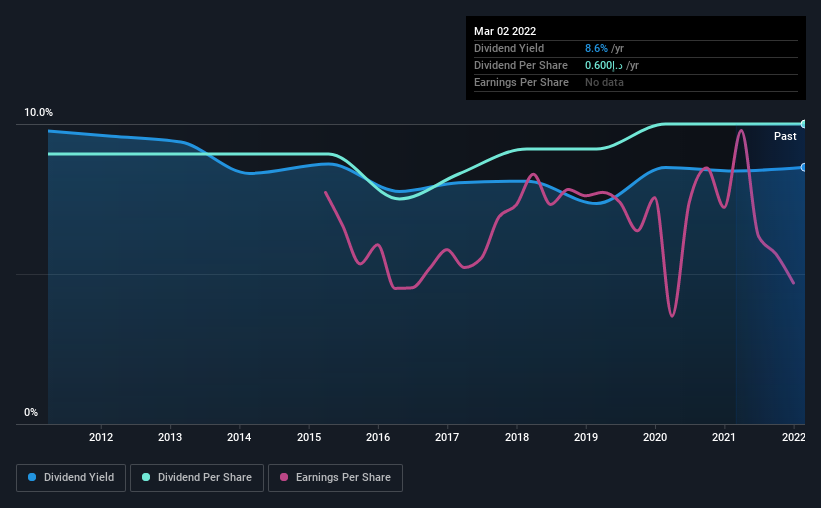The height and width of the screenshot is (508, 821).
Task: Click the Dividend Yield endpoint marker on the chart
Action: click(x=803, y=168)
